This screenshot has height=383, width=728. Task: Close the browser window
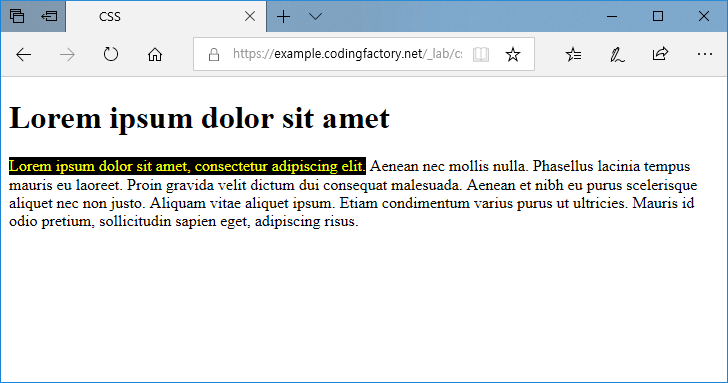(703, 17)
